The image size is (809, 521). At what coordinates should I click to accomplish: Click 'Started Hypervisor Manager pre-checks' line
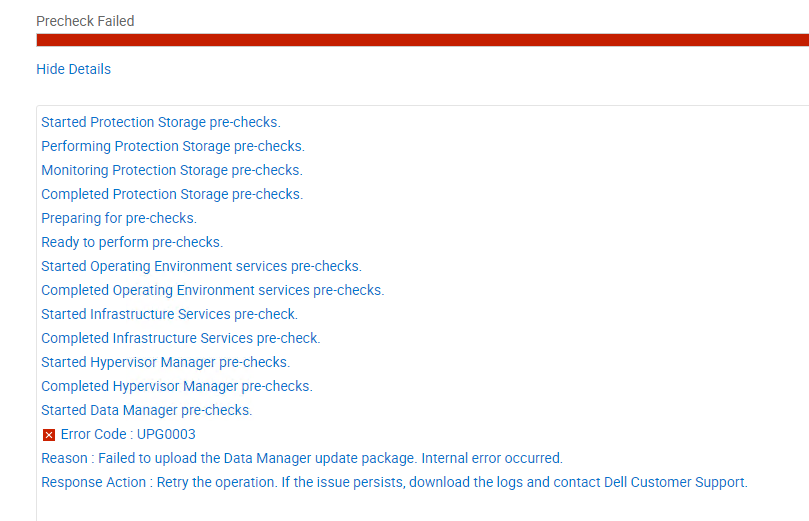tap(165, 362)
